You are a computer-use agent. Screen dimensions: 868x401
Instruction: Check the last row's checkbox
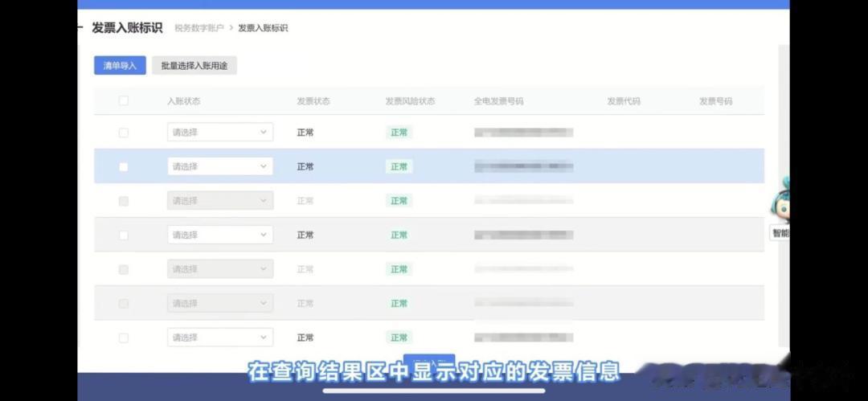[124, 338]
